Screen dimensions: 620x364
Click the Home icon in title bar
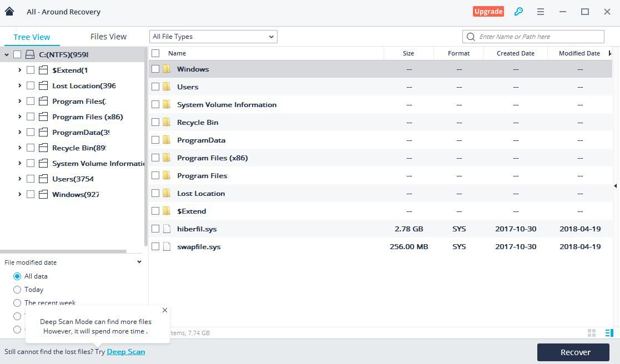[9, 11]
